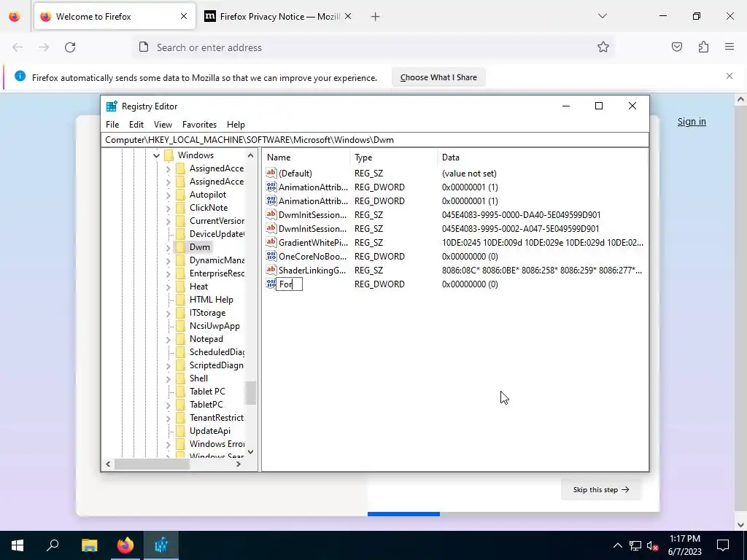Click the Name column header

point(306,157)
